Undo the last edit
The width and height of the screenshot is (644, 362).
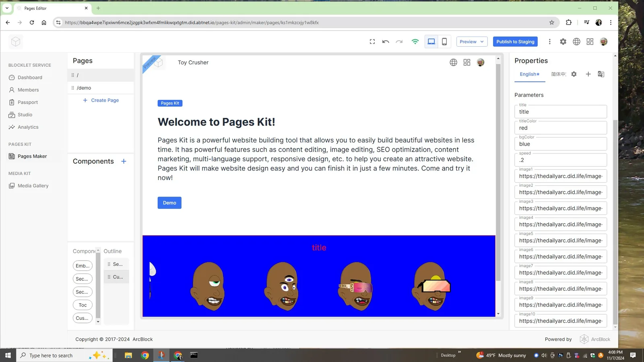tap(386, 41)
